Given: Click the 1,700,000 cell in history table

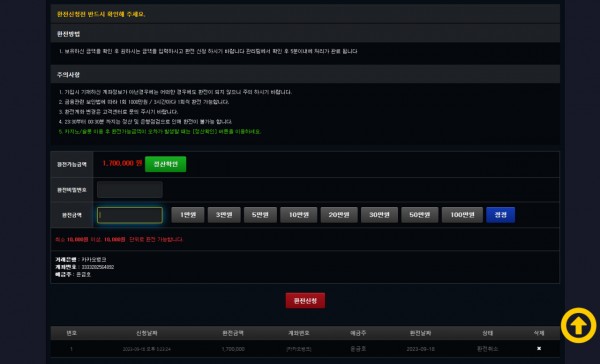Looking at the screenshot, I should point(233,349).
